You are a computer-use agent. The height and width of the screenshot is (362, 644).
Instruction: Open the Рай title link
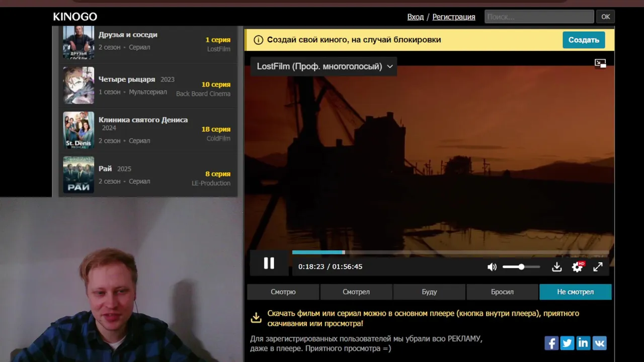(x=105, y=169)
